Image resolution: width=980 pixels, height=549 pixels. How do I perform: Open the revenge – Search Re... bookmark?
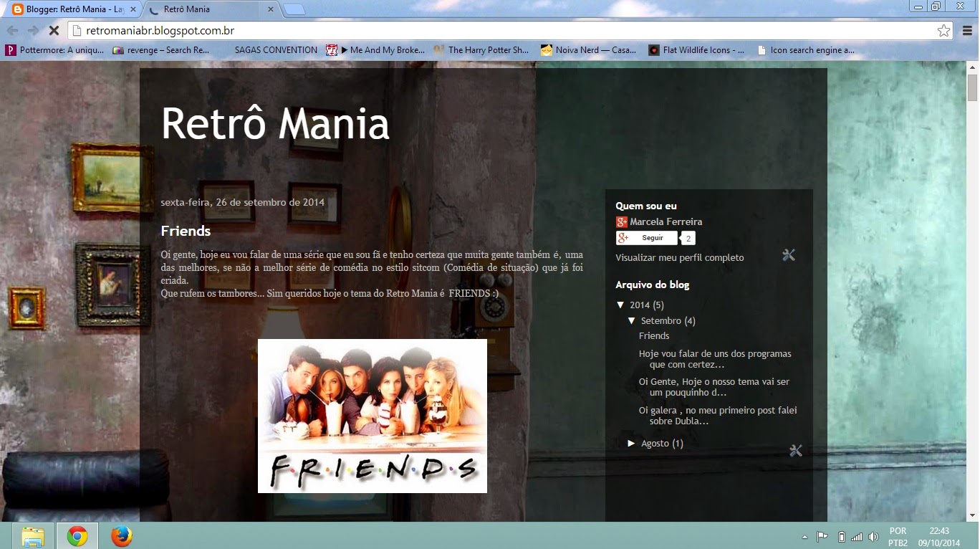[161, 50]
